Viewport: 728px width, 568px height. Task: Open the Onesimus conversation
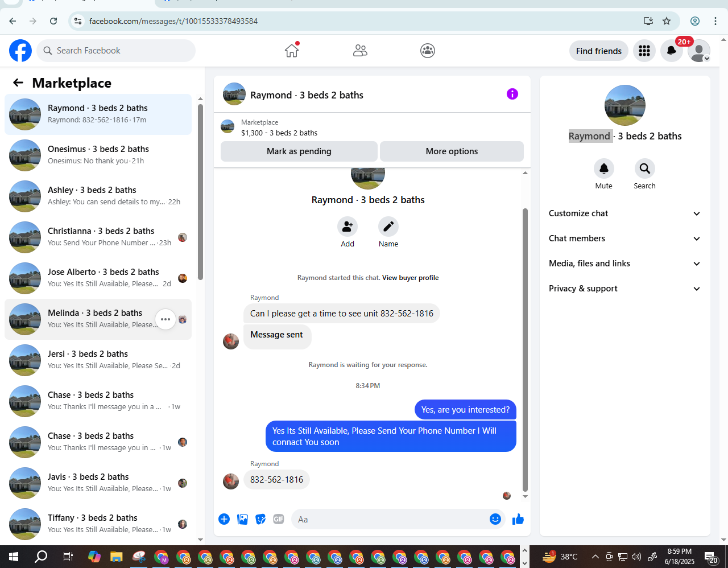point(98,155)
